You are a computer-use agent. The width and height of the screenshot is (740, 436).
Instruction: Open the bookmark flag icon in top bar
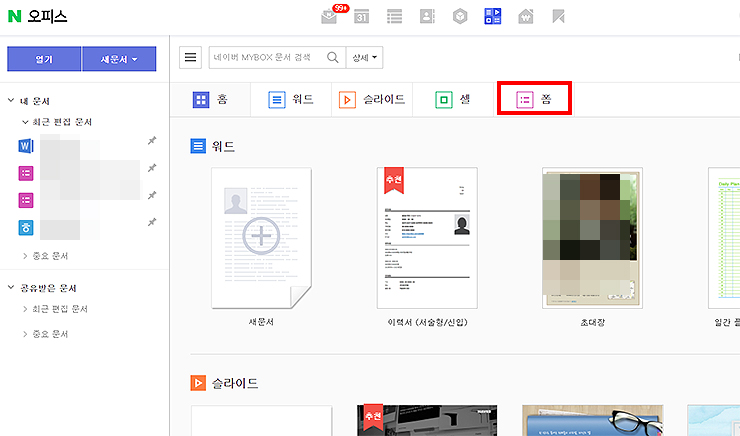click(558, 17)
